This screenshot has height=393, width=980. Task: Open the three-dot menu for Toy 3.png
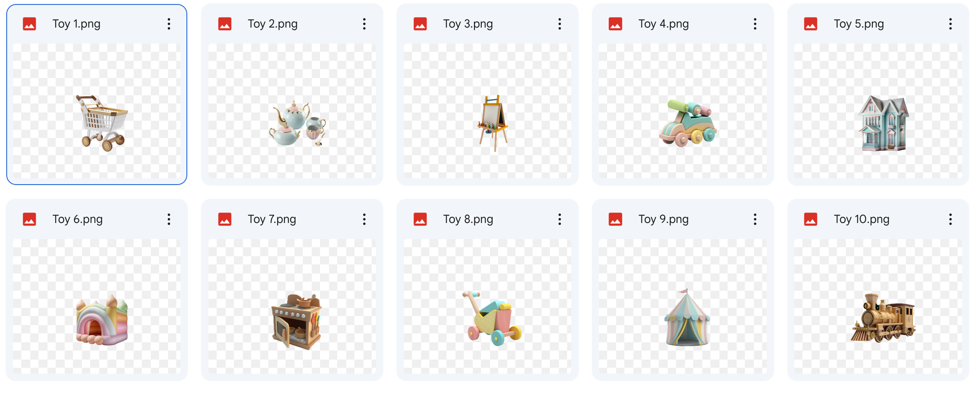click(x=560, y=24)
